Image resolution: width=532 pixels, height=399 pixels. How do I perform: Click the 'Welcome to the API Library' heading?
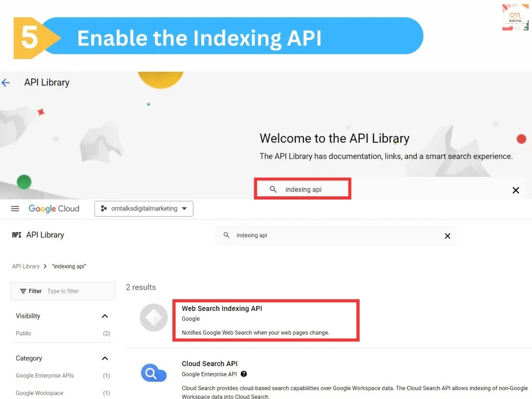tap(335, 138)
